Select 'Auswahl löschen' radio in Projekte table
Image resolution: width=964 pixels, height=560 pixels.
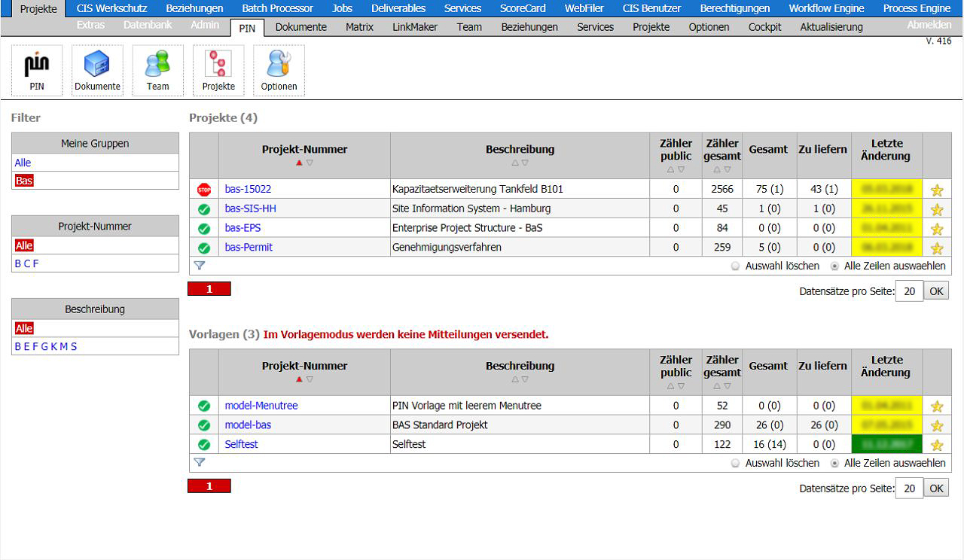pos(735,266)
